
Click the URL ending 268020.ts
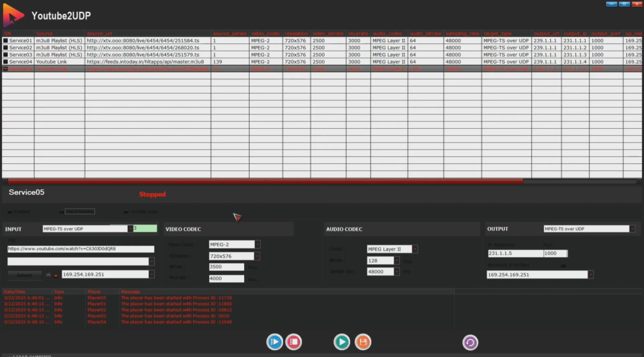143,48
